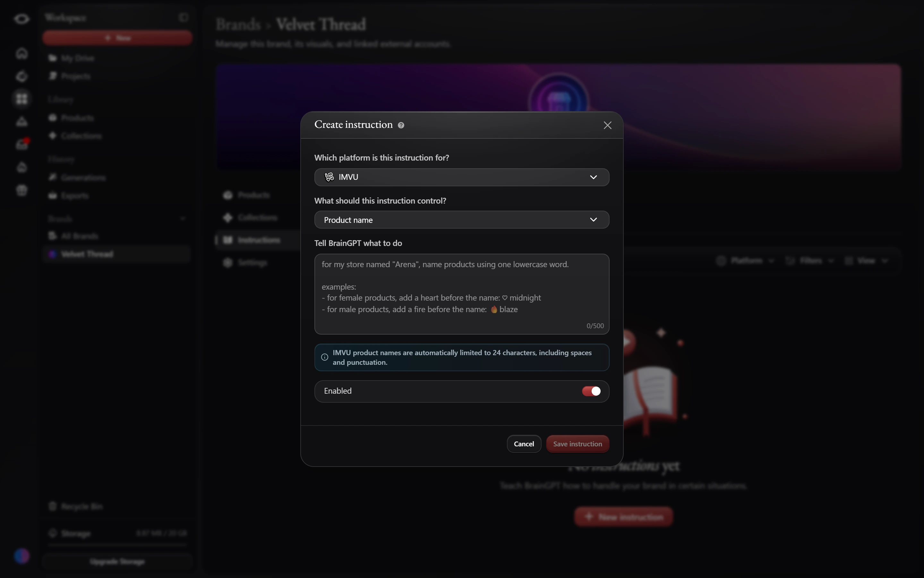Toggle the Enabled switch off
Image resolution: width=924 pixels, height=578 pixels.
pyautogui.click(x=591, y=391)
